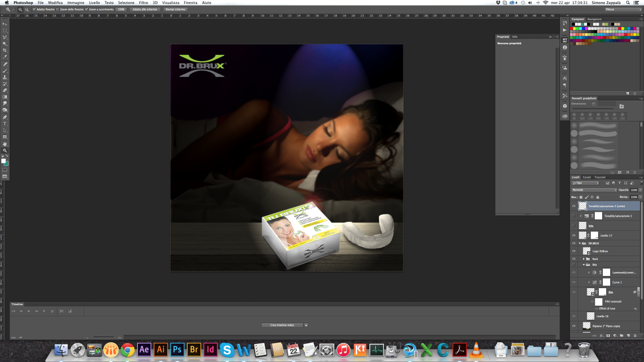The height and width of the screenshot is (362, 644).
Task: Select the Pen tool
Action: [5, 117]
